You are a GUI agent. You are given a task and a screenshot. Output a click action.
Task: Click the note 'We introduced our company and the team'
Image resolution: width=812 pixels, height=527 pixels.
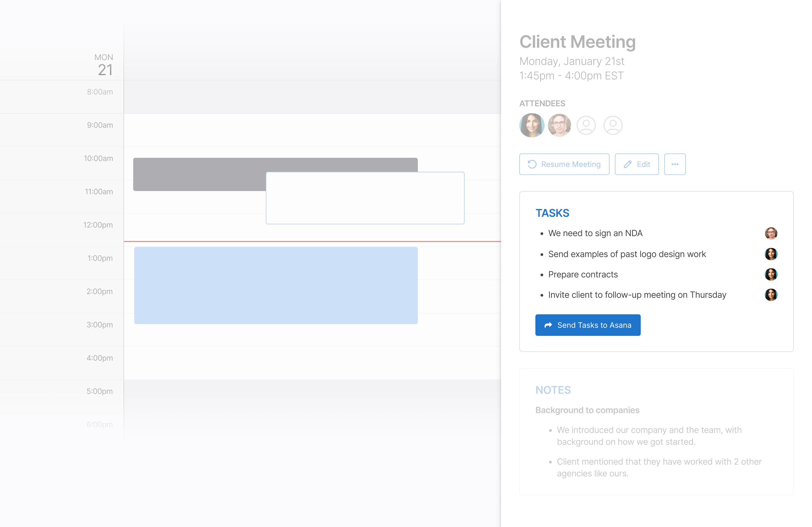click(649, 436)
